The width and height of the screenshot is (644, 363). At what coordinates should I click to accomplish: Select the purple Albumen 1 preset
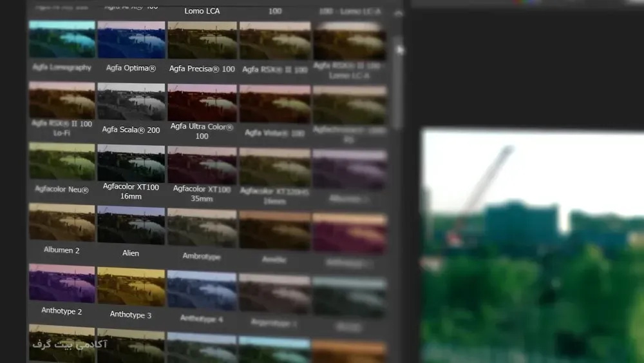click(x=349, y=170)
